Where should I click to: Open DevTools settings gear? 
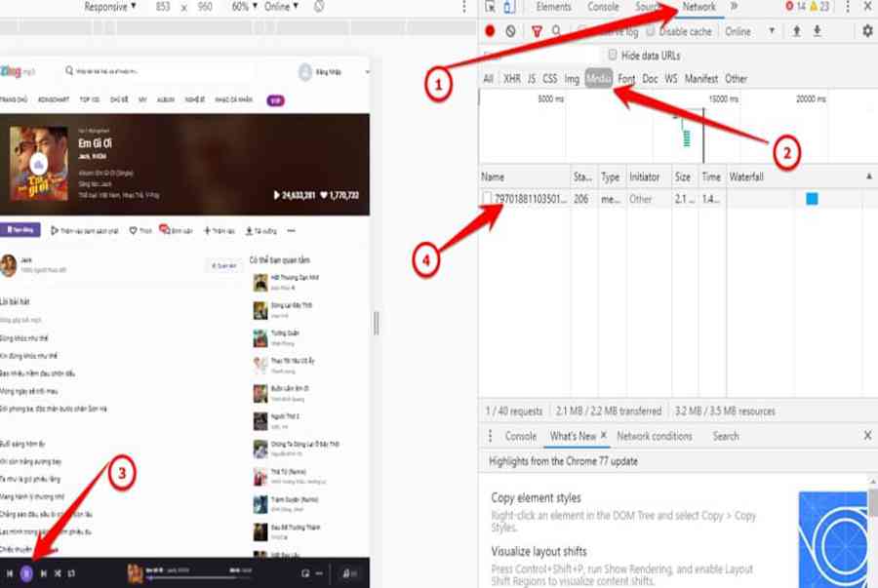(867, 31)
